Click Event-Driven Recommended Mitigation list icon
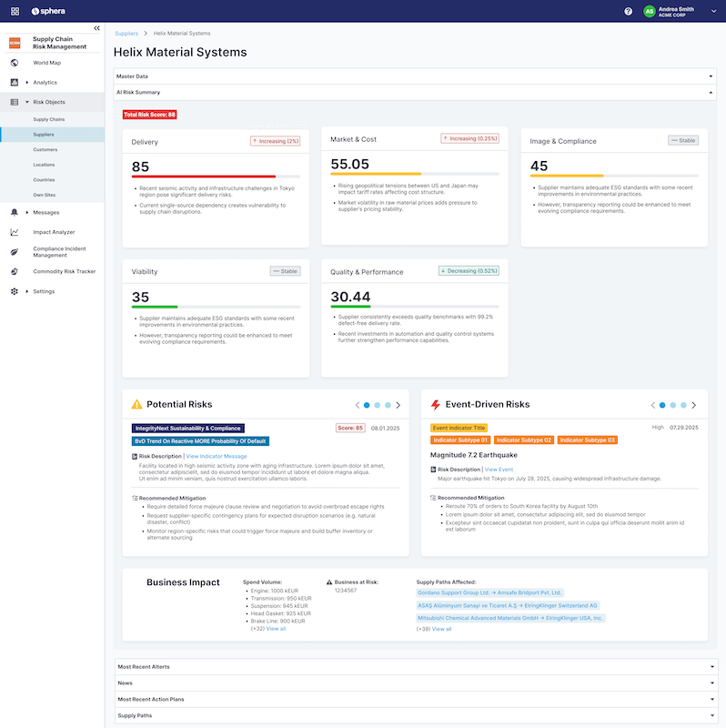 pyautogui.click(x=433, y=498)
